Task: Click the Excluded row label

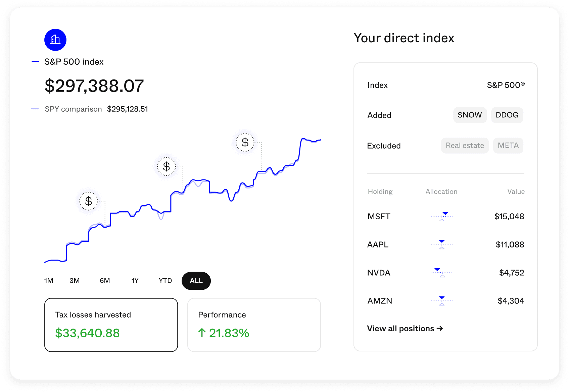Action: [x=384, y=146]
